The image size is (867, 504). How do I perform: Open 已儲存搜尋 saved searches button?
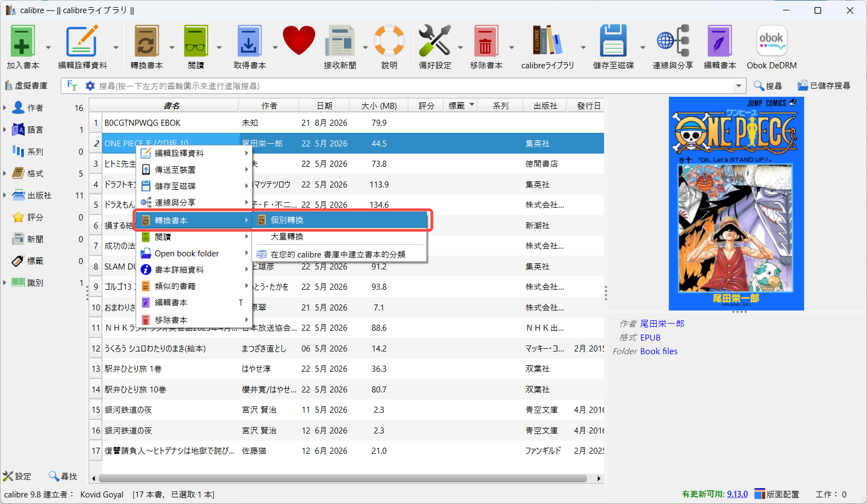[x=824, y=86]
